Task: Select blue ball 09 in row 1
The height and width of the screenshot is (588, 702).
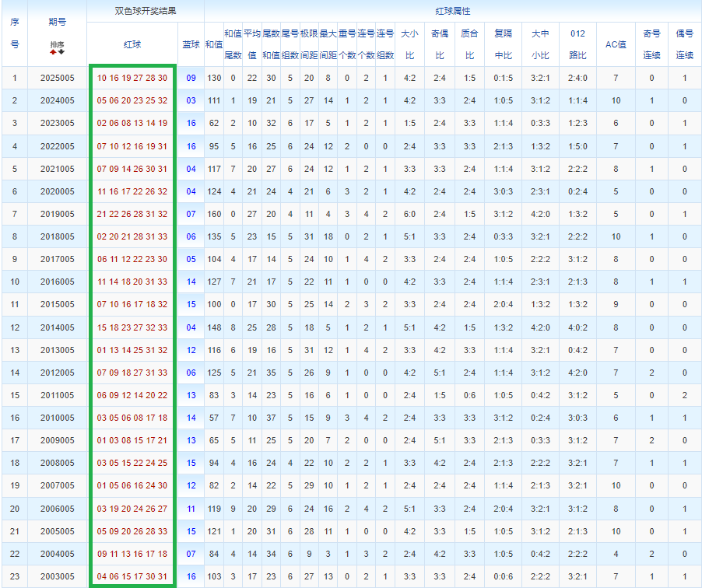Action: [x=191, y=79]
